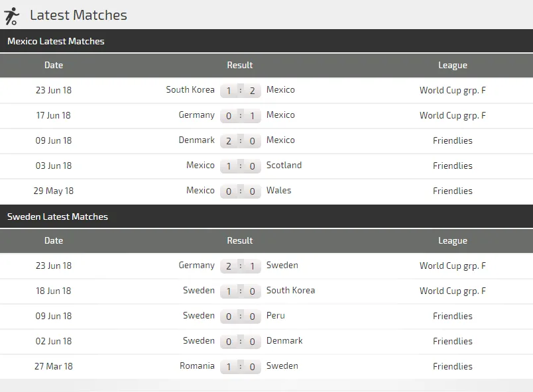The width and height of the screenshot is (533, 392).
Task: Click the soccer player icon beside Latest Matches
Action: click(x=11, y=15)
